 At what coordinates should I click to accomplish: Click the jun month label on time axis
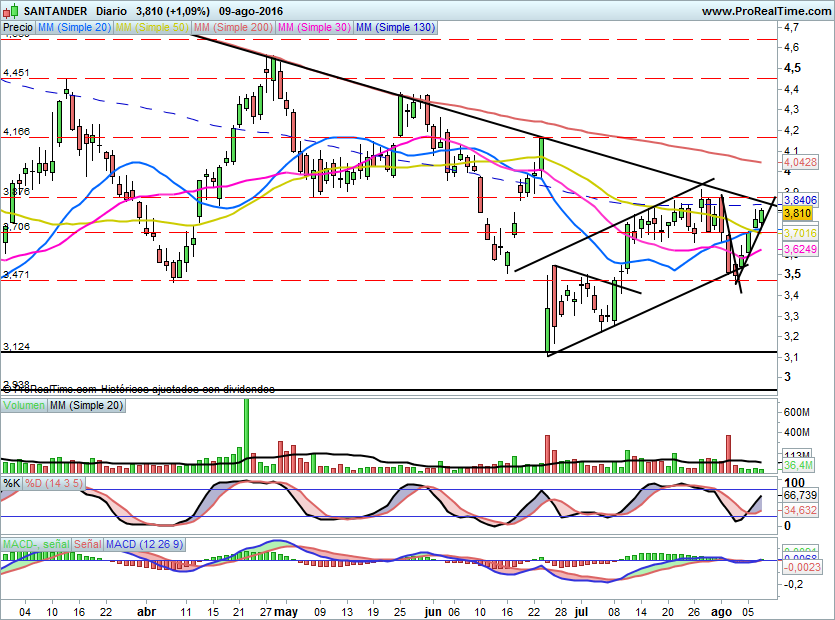click(x=433, y=612)
